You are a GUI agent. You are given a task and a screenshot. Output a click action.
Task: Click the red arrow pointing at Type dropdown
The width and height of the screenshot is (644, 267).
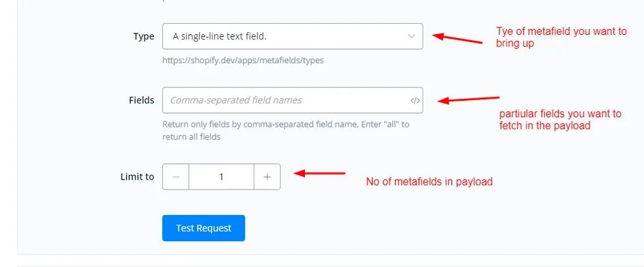point(457,37)
